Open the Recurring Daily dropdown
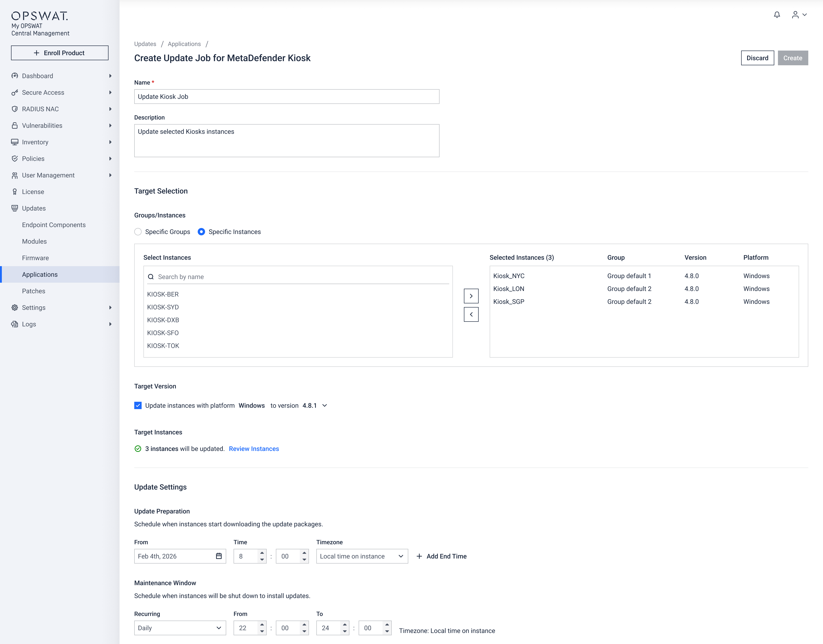This screenshot has width=823, height=644. point(180,628)
